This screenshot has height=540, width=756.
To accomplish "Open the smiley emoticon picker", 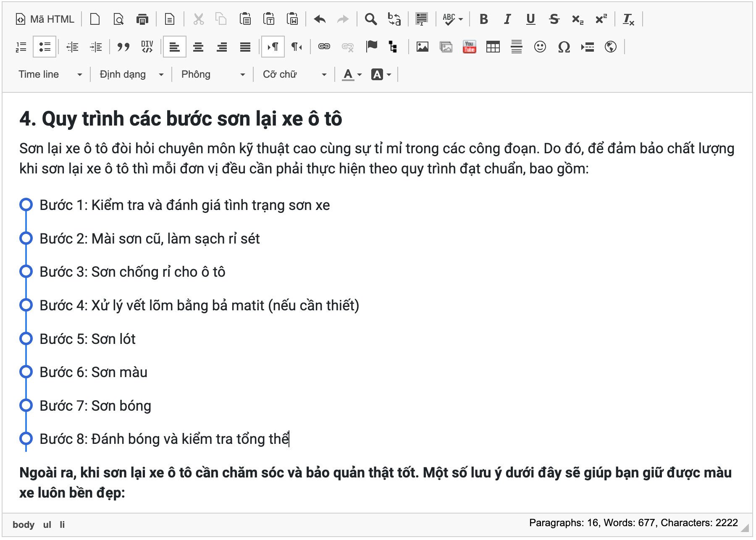I will 540,47.
